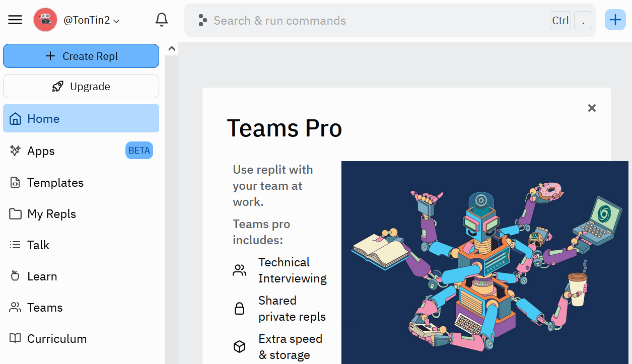Expand the @TonTin2 account dropdown
The height and width of the screenshot is (364, 632).
tap(91, 21)
